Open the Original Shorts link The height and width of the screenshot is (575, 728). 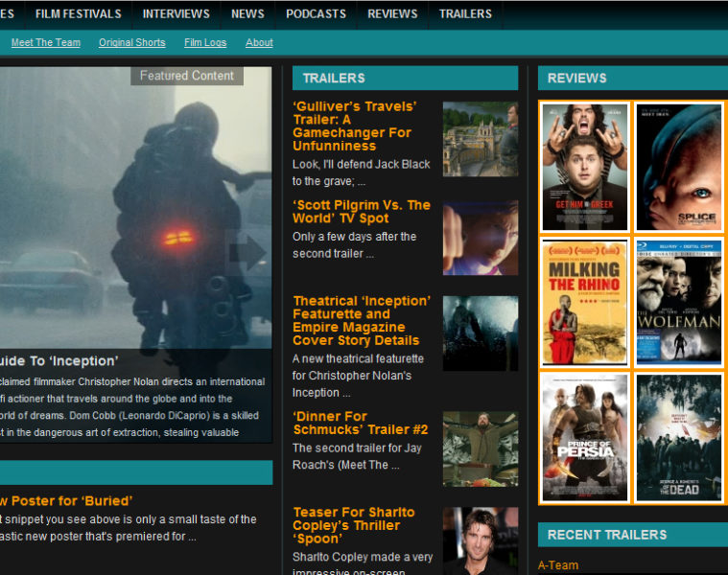point(131,42)
